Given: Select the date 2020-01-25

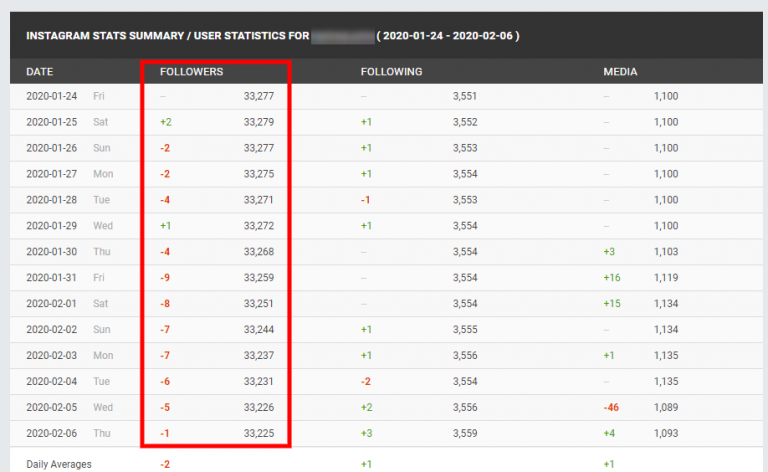Looking at the screenshot, I should (x=51, y=122).
